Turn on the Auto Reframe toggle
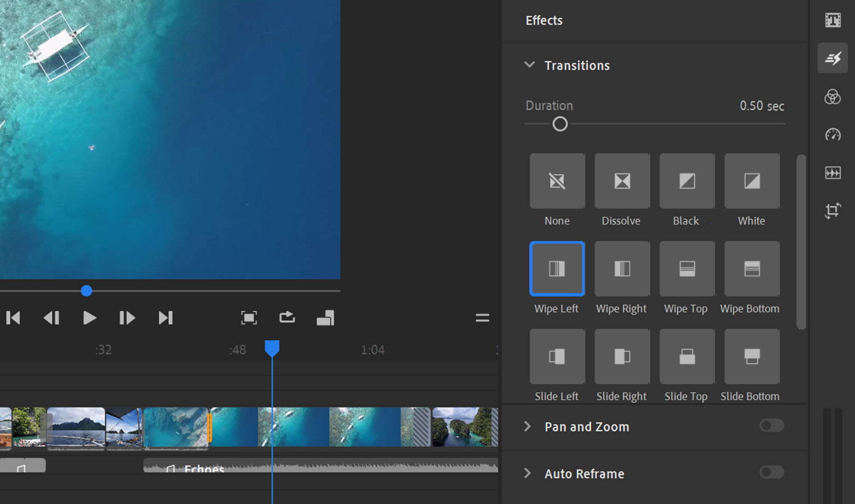 point(771,472)
